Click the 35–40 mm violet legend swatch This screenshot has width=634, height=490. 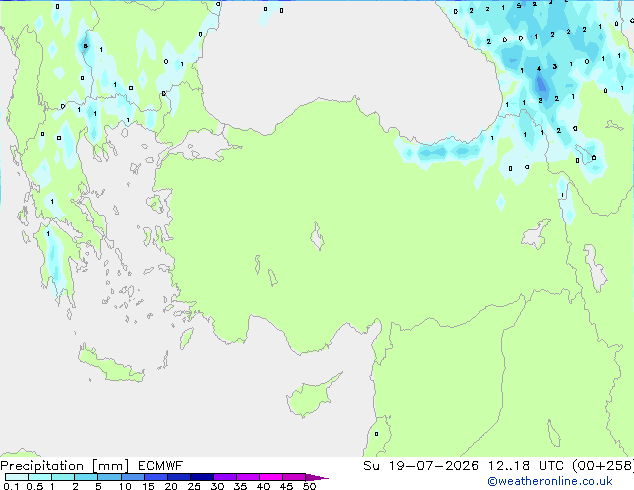pos(247,477)
